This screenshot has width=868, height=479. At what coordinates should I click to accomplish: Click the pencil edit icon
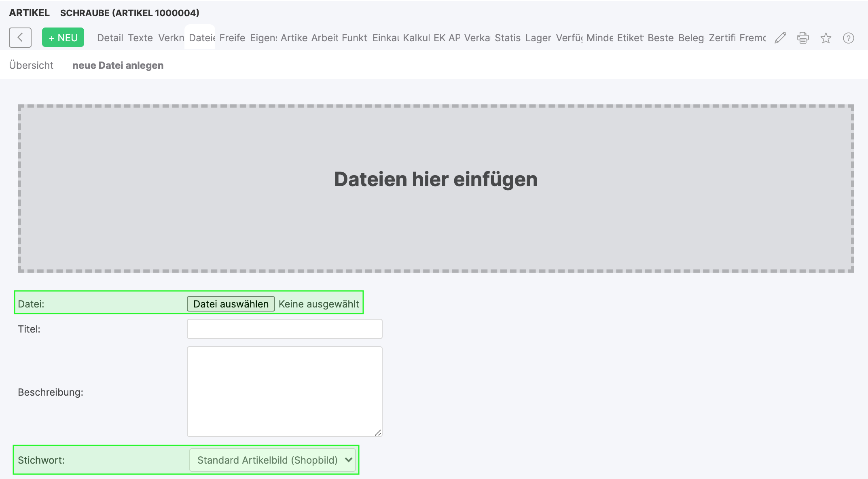click(780, 38)
